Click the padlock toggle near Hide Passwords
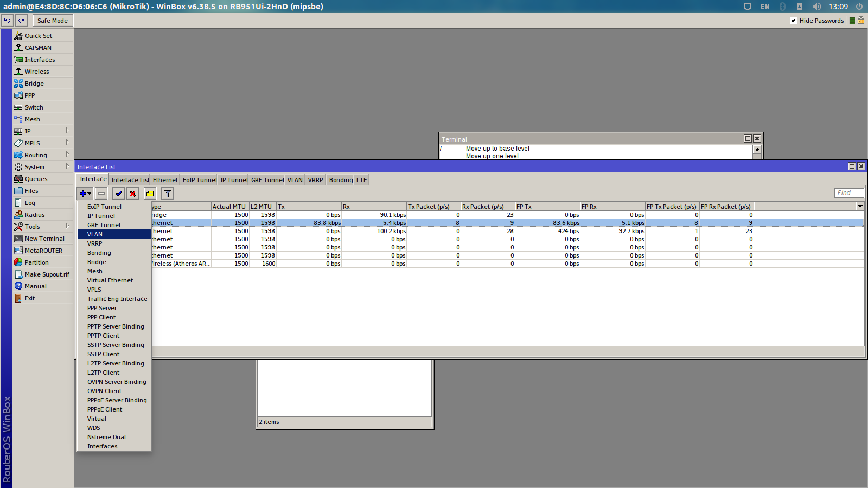868x488 pixels. [x=860, y=20]
